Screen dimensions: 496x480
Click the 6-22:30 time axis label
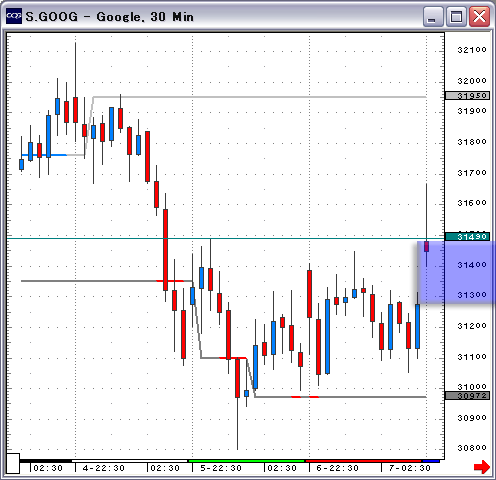point(337,468)
